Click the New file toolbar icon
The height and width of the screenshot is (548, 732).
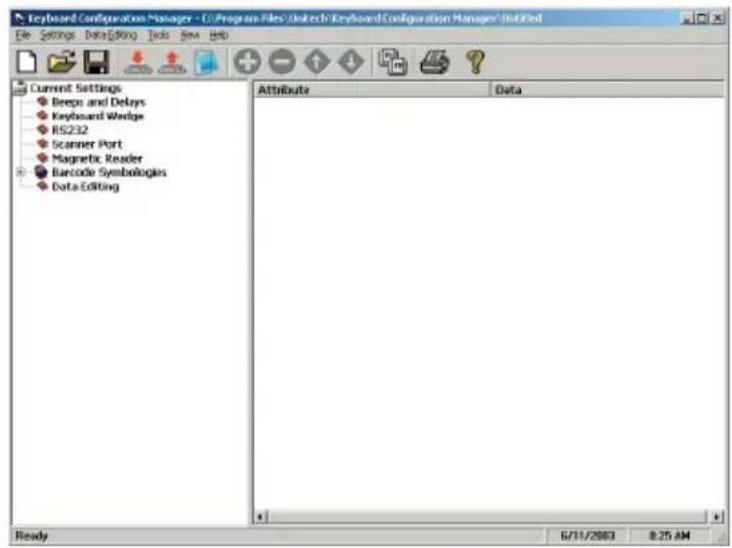(x=27, y=62)
